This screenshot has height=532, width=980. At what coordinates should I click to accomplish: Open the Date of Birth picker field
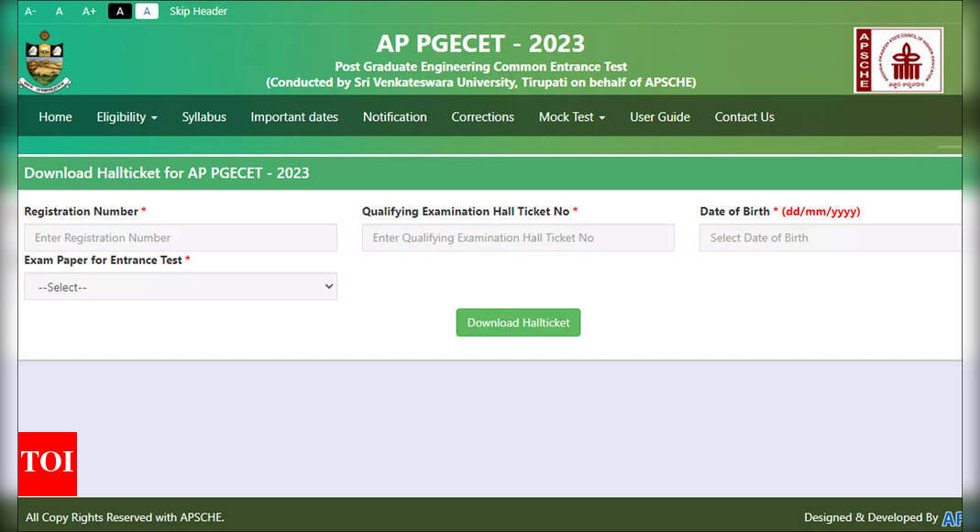(830, 238)
